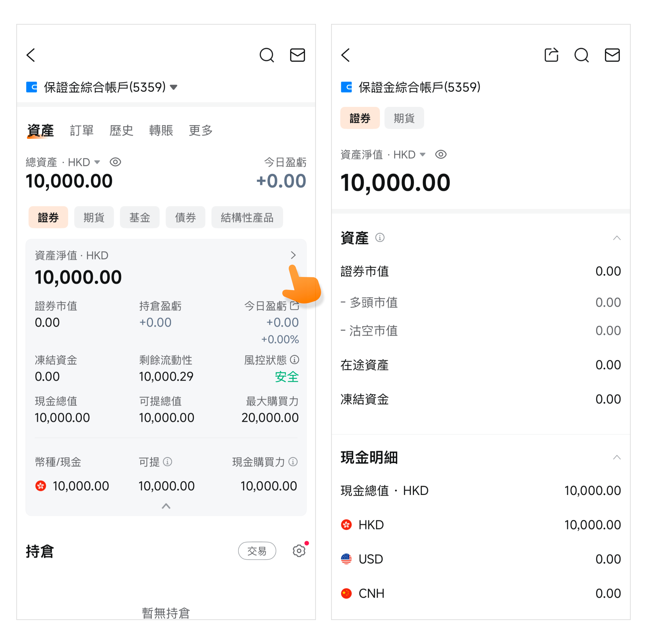Open position settings gear icon
The width and height of the screenshot is (647, 644).
pyautogui.click(x=299, y=551)
